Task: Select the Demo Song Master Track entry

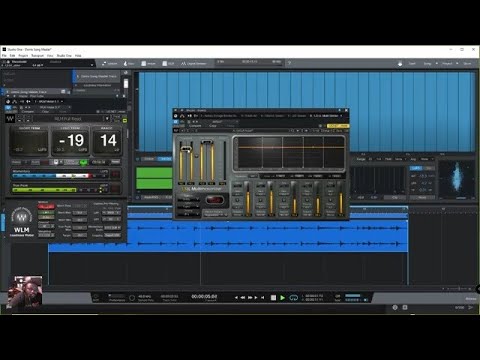Action: point(97,76)
